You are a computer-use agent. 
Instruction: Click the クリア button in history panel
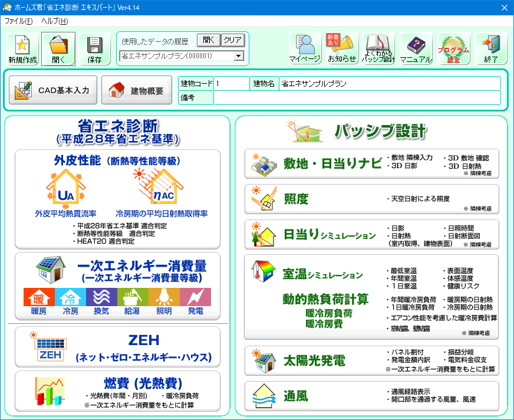(233, 40)
